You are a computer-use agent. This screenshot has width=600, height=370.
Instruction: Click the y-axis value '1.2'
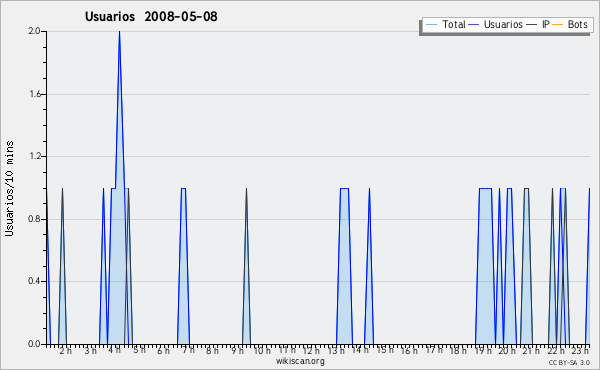tap(34, 156)
